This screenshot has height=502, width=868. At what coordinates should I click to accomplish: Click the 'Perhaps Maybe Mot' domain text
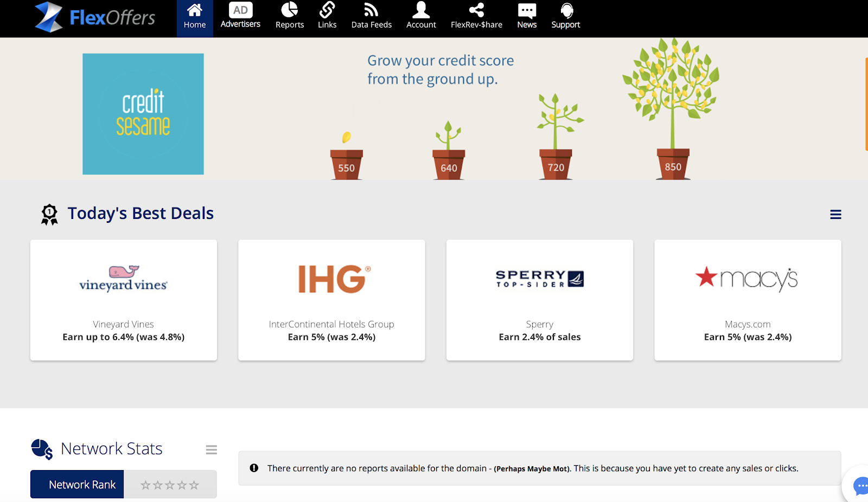532,468
